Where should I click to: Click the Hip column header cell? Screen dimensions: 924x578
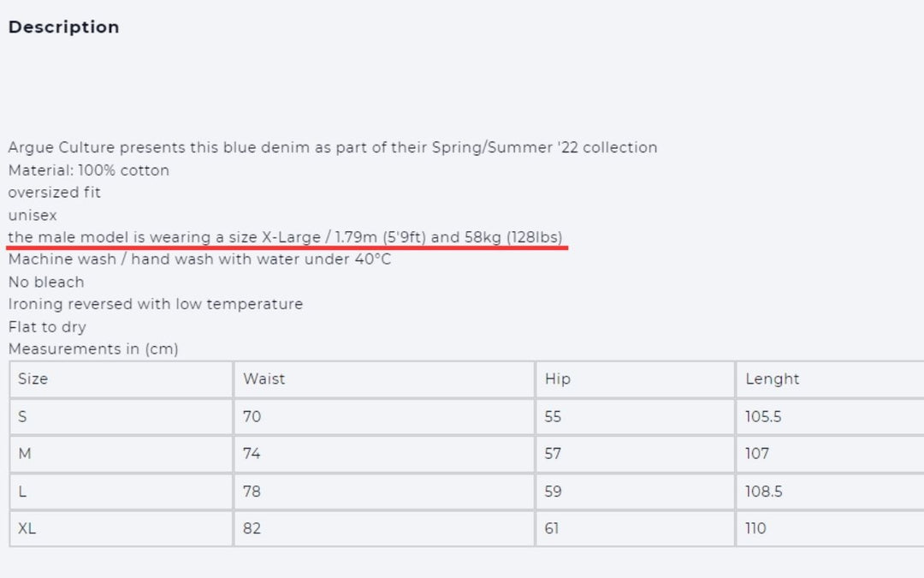634,379
